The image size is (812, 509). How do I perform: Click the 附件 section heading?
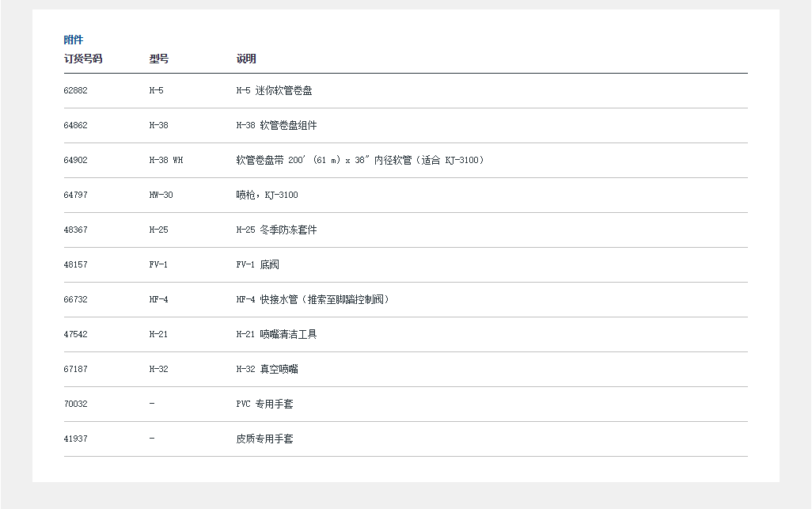tap(74, 40)
